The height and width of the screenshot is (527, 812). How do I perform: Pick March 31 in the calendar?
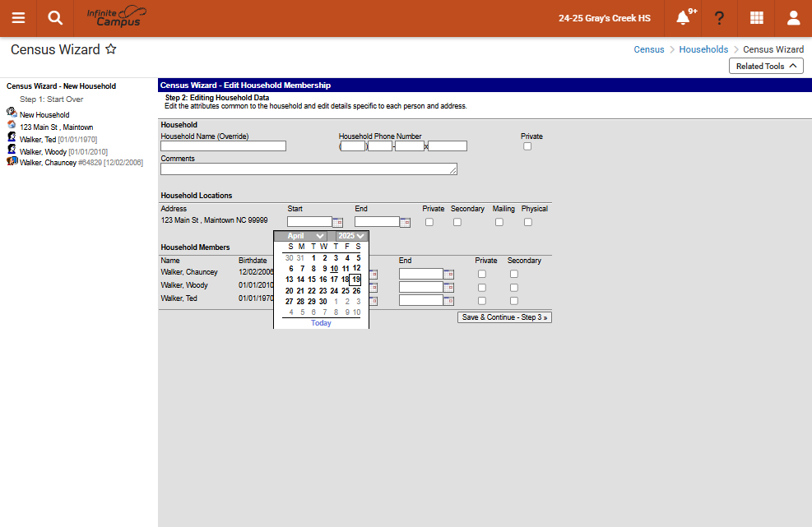[300, 258]
